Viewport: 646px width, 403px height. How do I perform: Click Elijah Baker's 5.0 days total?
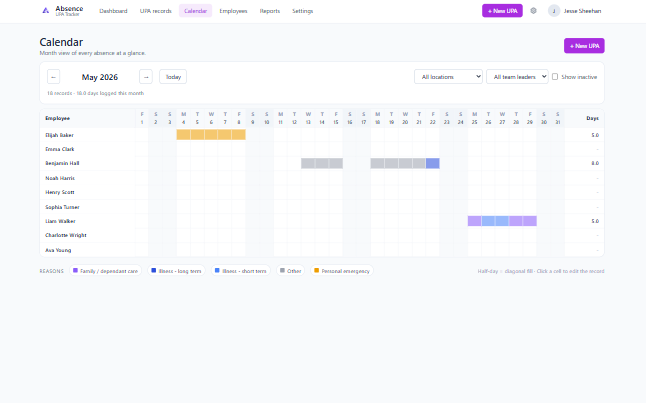click(x=595, y=135)
